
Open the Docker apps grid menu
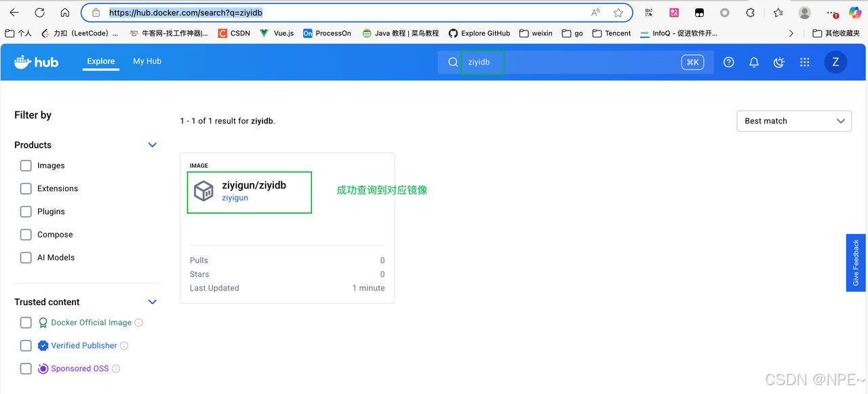click(x=805, y=62)
